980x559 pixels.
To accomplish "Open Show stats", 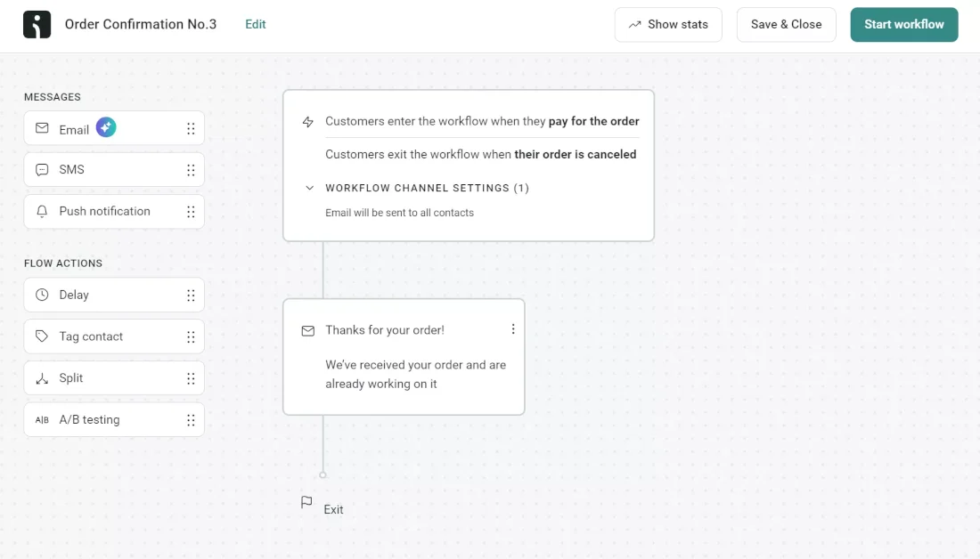I will coord(668,24).
